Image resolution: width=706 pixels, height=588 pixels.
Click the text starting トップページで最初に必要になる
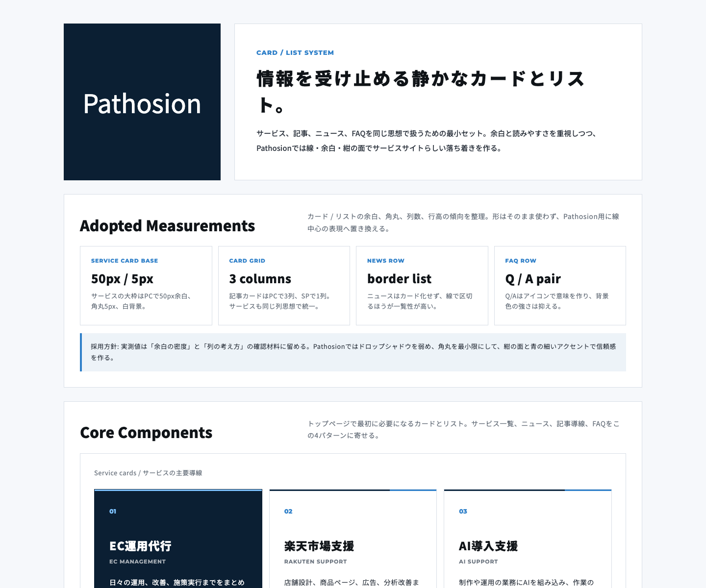(463, 430)
